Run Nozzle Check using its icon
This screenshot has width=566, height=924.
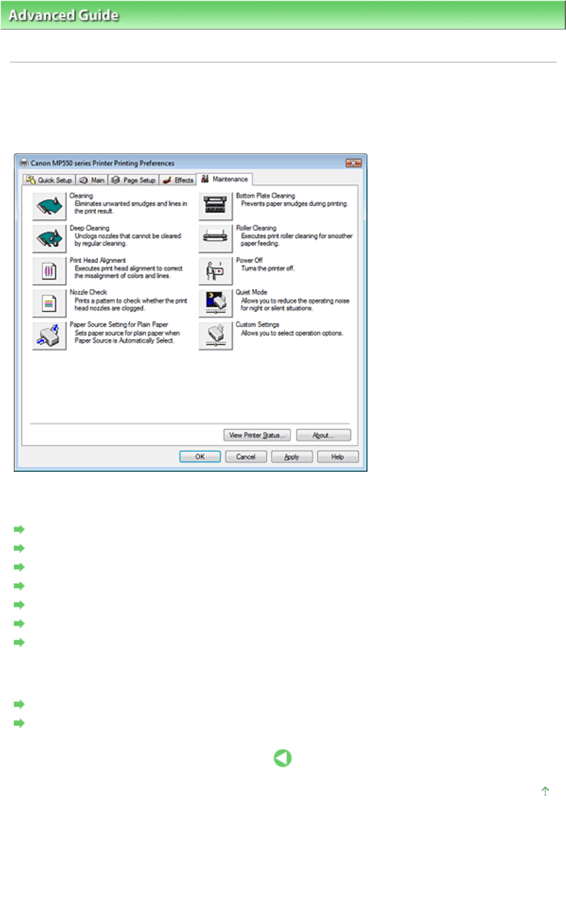(49, 303)
